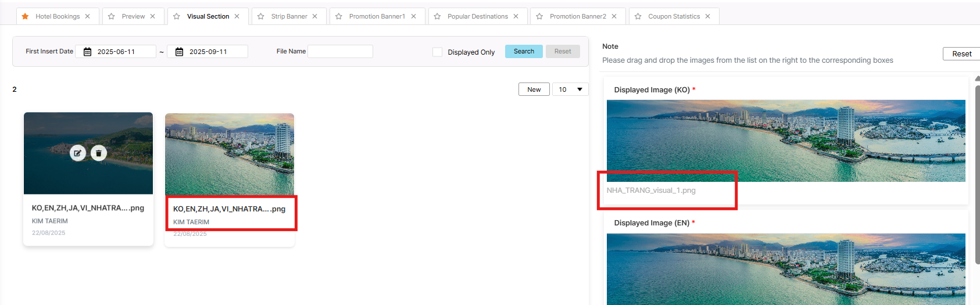This screenshot has height=305, width=980.
Task: Click the orange star on Hotel Bookings tab
Action: coord(25,16)
